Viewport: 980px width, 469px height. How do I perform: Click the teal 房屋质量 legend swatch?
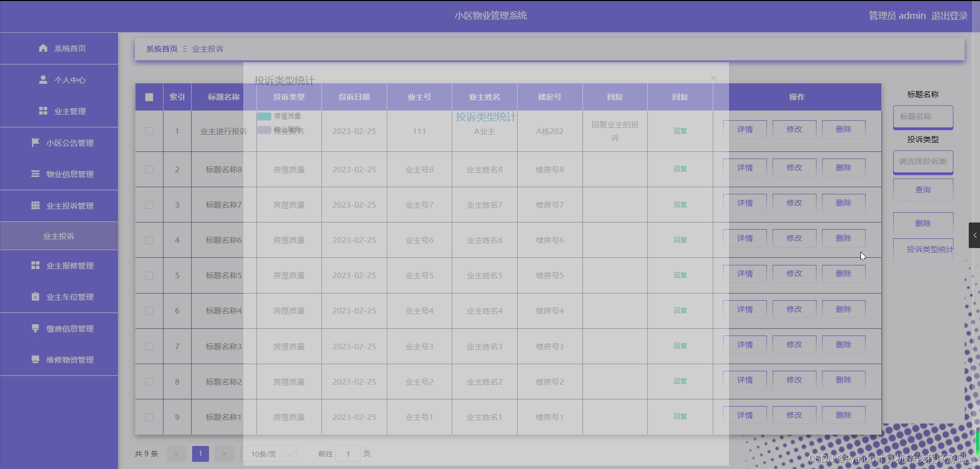point(264,117)
